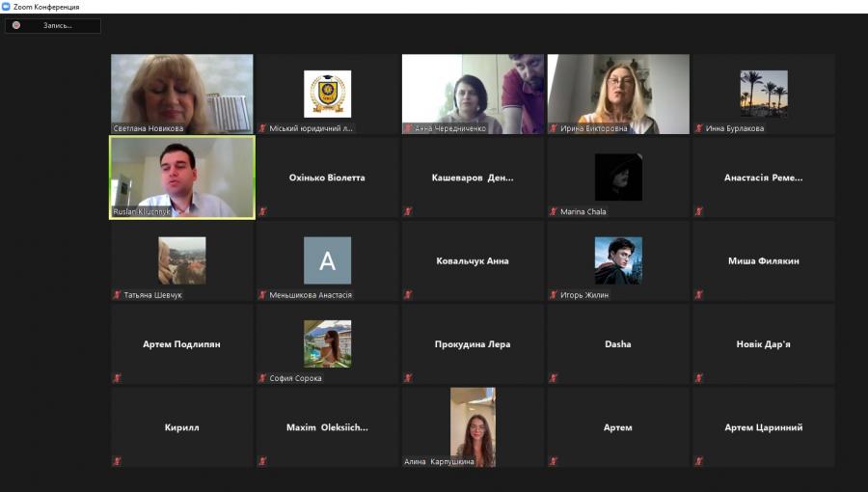Click muted mic icon by Меньшикова Анастасія
Viewport: 868px width, 492px height.
click(262, 295)
